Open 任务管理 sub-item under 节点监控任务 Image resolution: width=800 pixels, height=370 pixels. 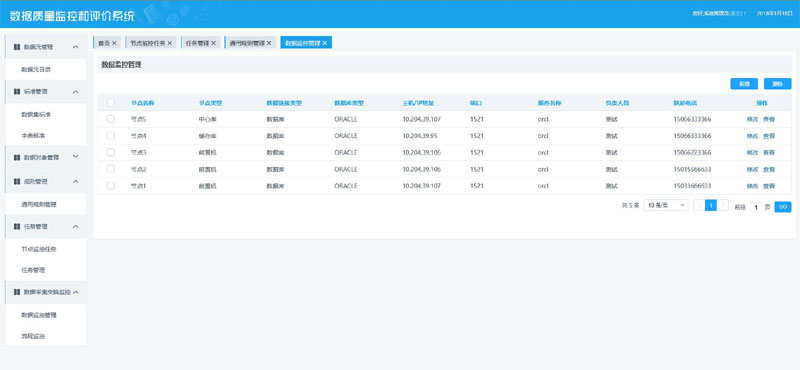(33, 270)
